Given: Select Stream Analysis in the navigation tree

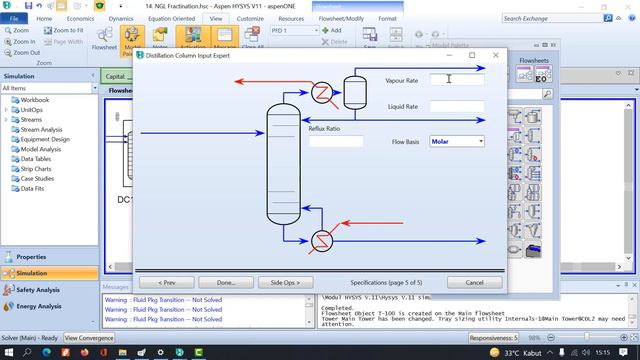Looking at the screenshot, I should (41, 129).
